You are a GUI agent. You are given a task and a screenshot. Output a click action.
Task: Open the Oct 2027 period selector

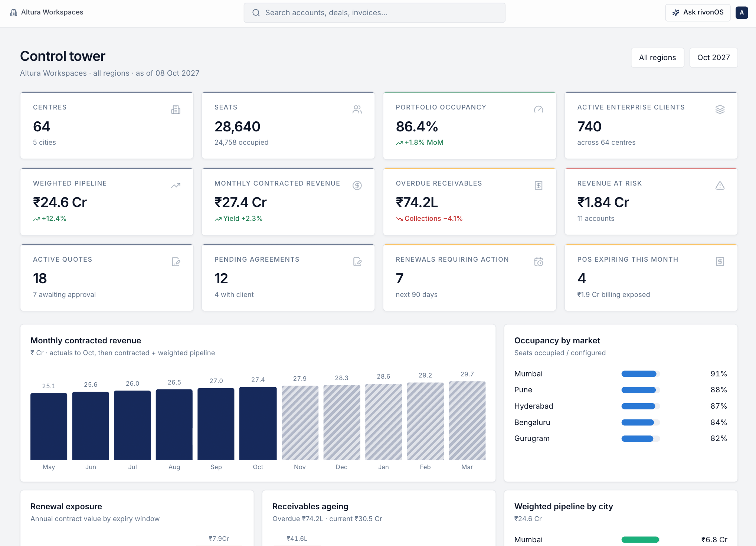coord(713,58)
